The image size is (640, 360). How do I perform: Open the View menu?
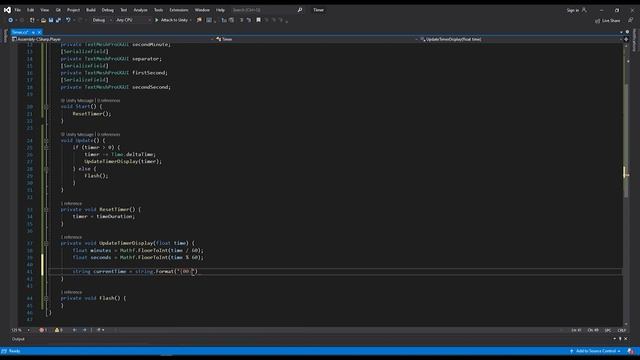pos(44,10)
